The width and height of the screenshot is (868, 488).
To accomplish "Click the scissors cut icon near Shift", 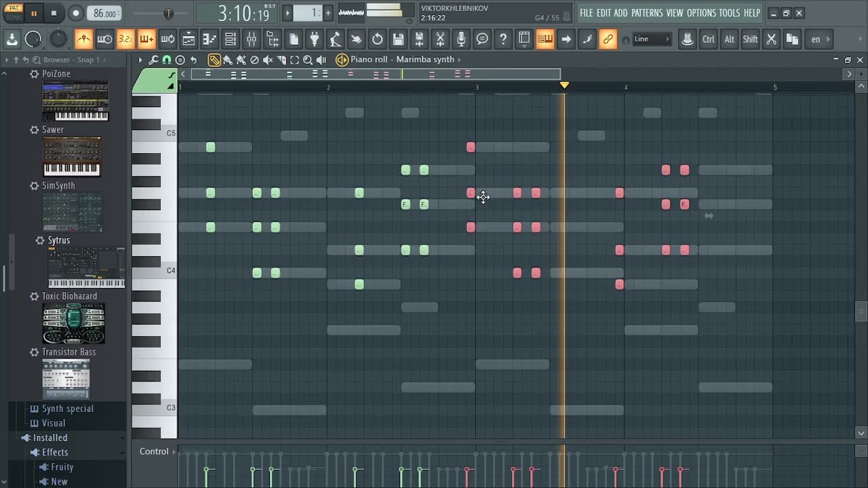I will tap(771, 39).
